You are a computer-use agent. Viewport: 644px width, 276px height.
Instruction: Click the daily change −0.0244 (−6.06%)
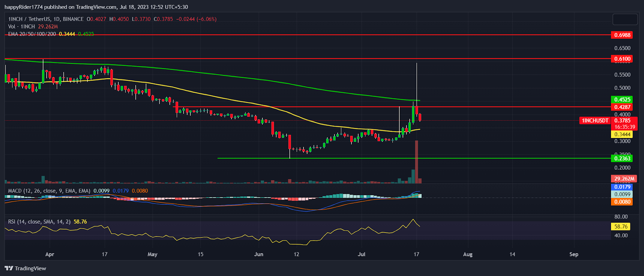[x=196, y=19]
